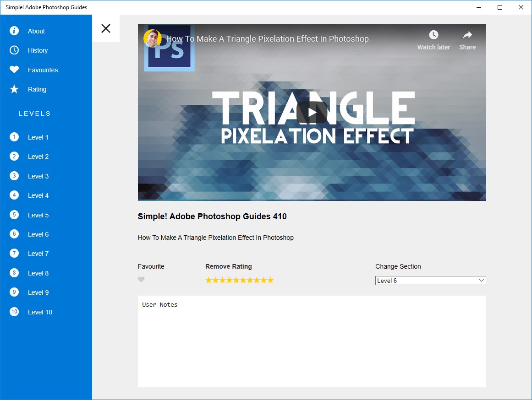Go to Level 4 label

pos(38,195)
